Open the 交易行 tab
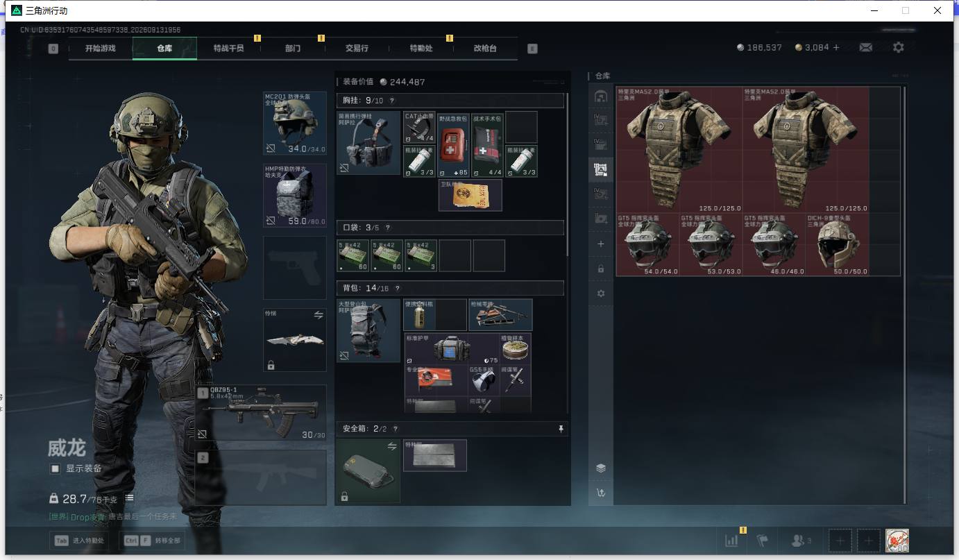The image size is (959, 560). [x=357, y=49]
